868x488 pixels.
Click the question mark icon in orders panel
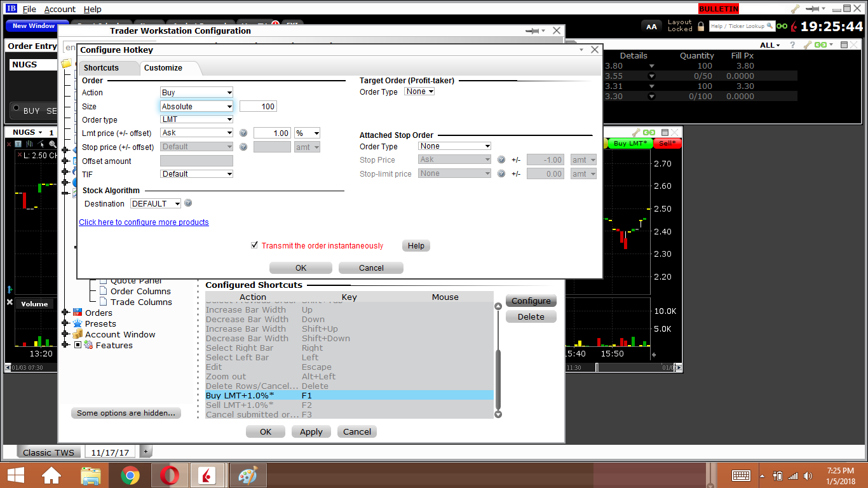coord(792,45)
